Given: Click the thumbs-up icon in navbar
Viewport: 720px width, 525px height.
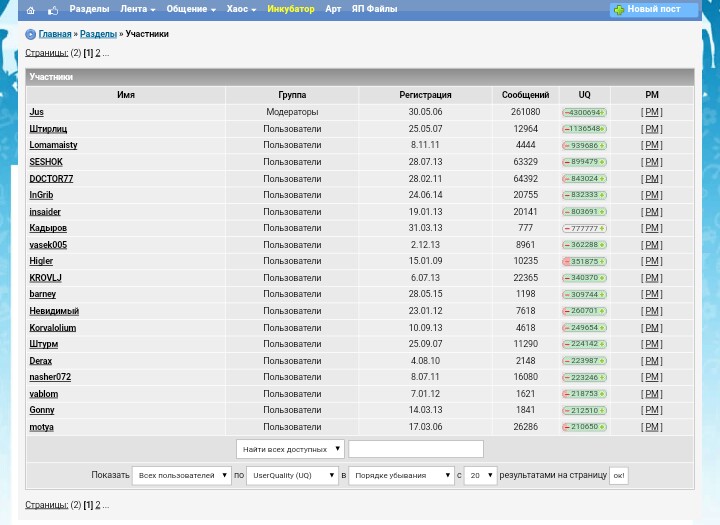Looking at the screenshot, I should pyautogui.click(x=53, y=10).
